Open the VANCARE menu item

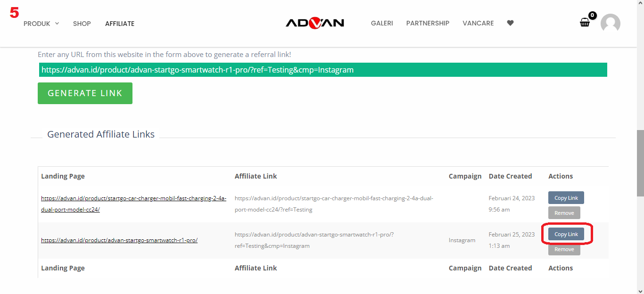pyautogui.click(x=478, y=23)
